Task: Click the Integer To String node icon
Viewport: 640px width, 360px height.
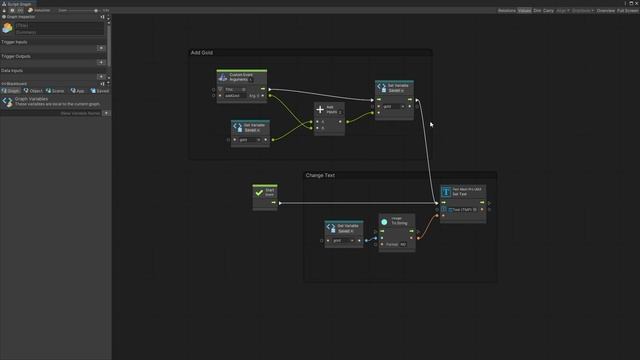Action: [x=384, y=222]
